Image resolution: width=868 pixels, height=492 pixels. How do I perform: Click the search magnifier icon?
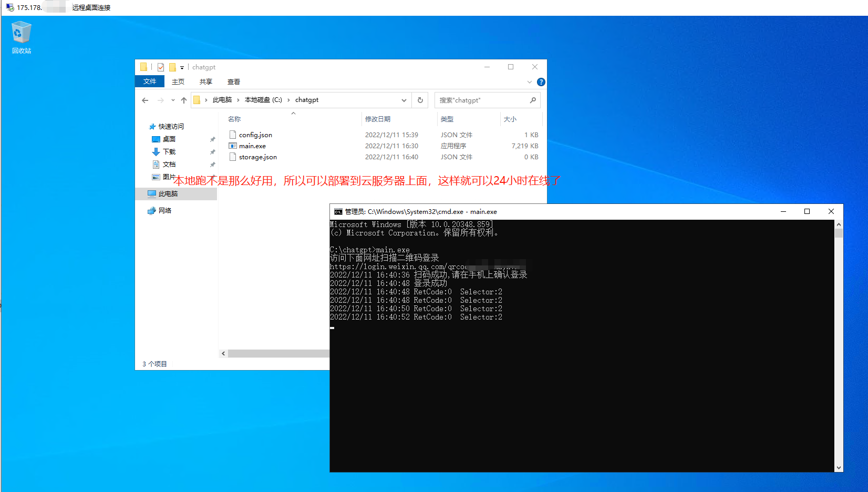[533, 100]
